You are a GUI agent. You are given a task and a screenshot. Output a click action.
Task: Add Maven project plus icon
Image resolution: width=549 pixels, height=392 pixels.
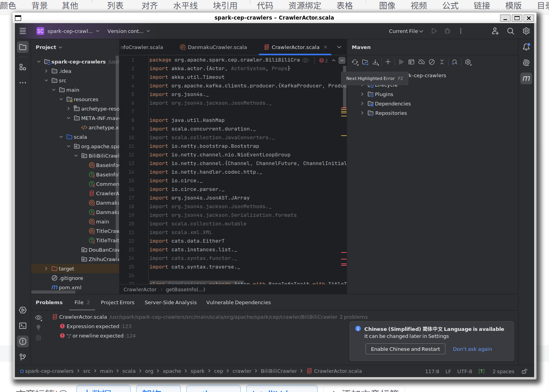(388, 62)
